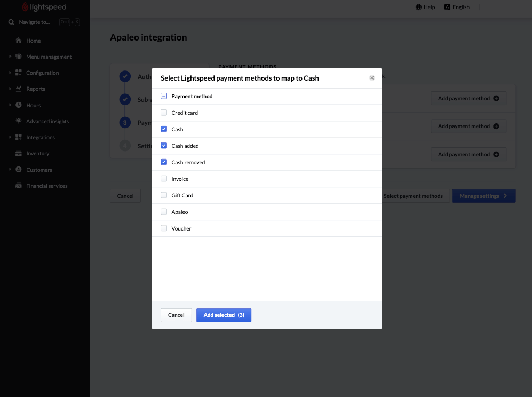Click the Manage settings button

[484, 196]
